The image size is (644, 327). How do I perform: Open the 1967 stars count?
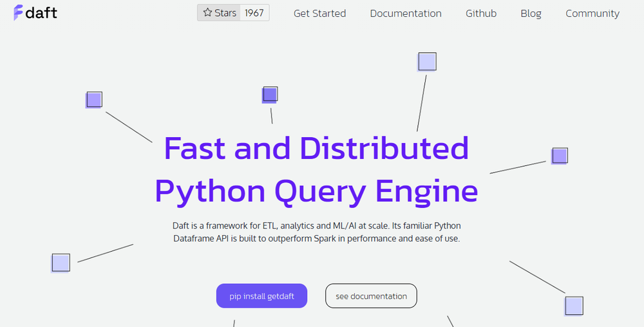coord(254,13)
